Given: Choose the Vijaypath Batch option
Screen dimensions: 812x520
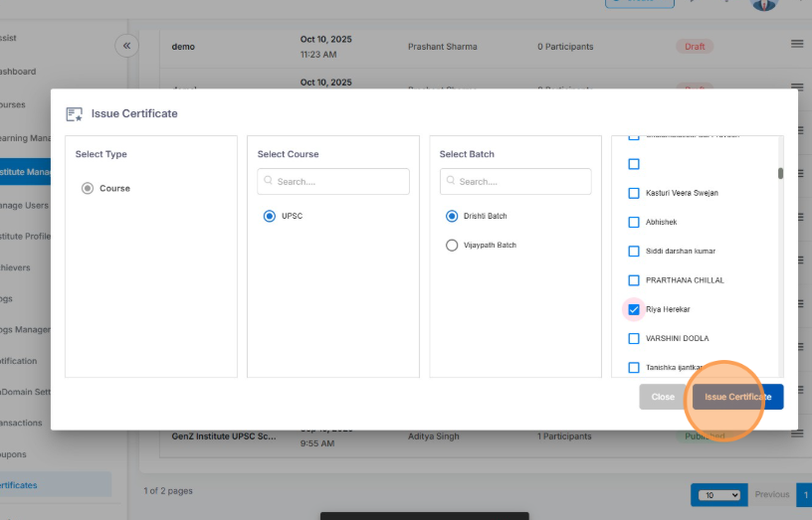Looking at the screenshot, I should pyautogui.click(x=452, y=245).
